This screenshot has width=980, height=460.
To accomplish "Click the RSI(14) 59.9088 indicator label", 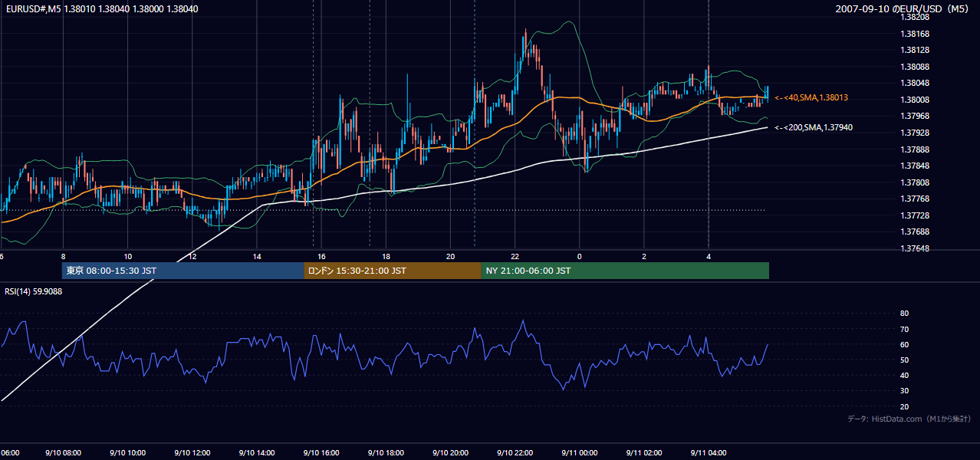I will coord(34,291).
